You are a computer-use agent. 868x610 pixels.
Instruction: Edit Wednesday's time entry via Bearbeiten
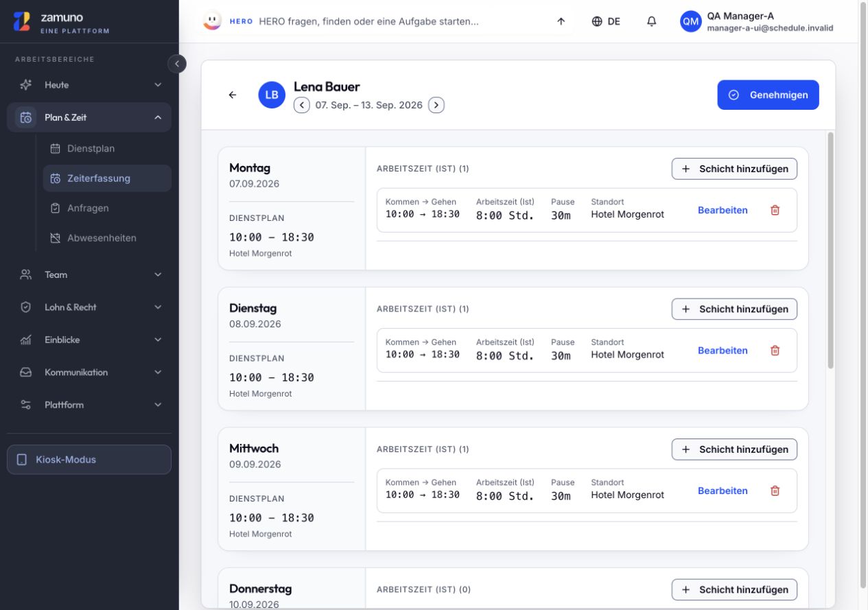[x=723, y=491]
